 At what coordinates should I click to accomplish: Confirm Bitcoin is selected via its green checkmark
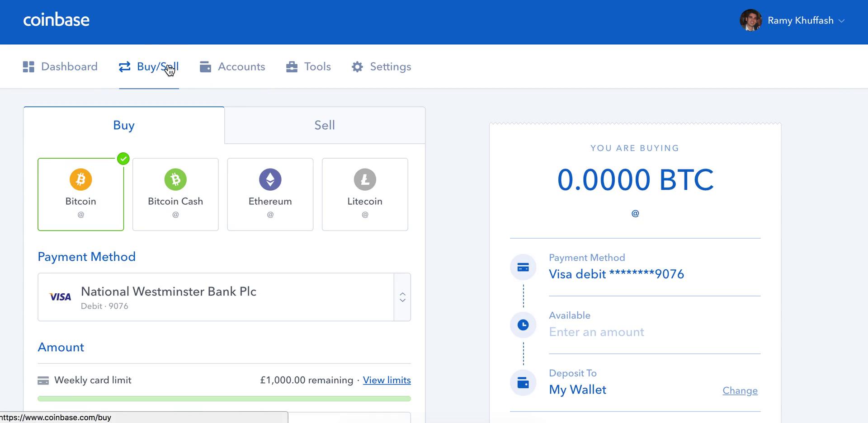[123, 159]
